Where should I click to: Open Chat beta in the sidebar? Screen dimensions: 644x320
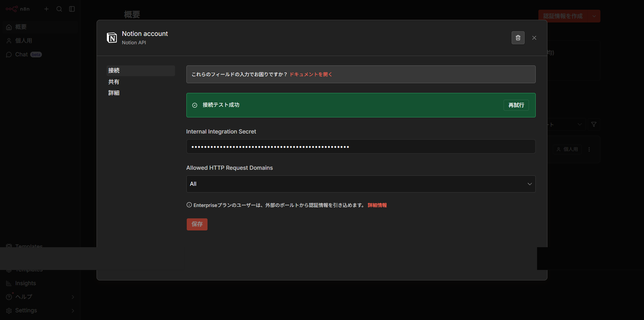40,54
